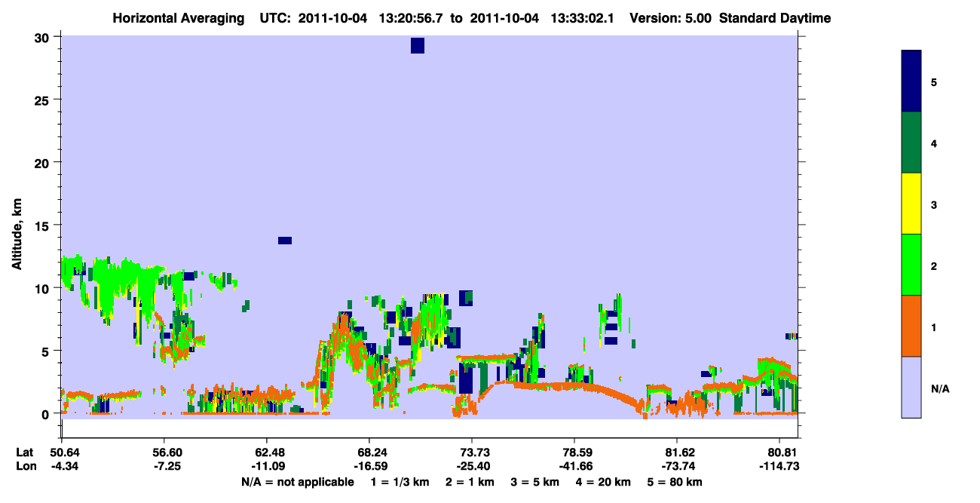Click longitude value -114.73
Viewport: 980px width, 503px height.
point(779,467)
